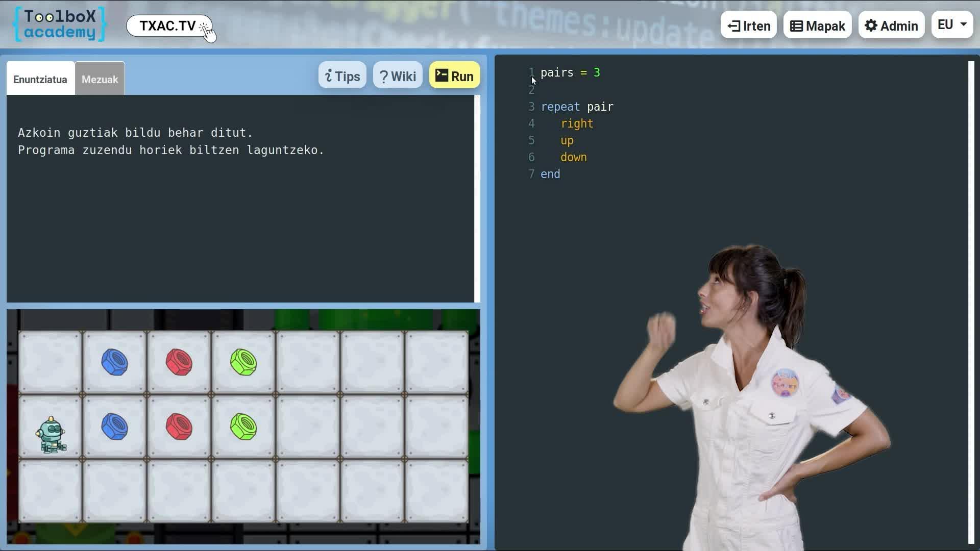Click the 'up' command in code

[x=567, y=140]
